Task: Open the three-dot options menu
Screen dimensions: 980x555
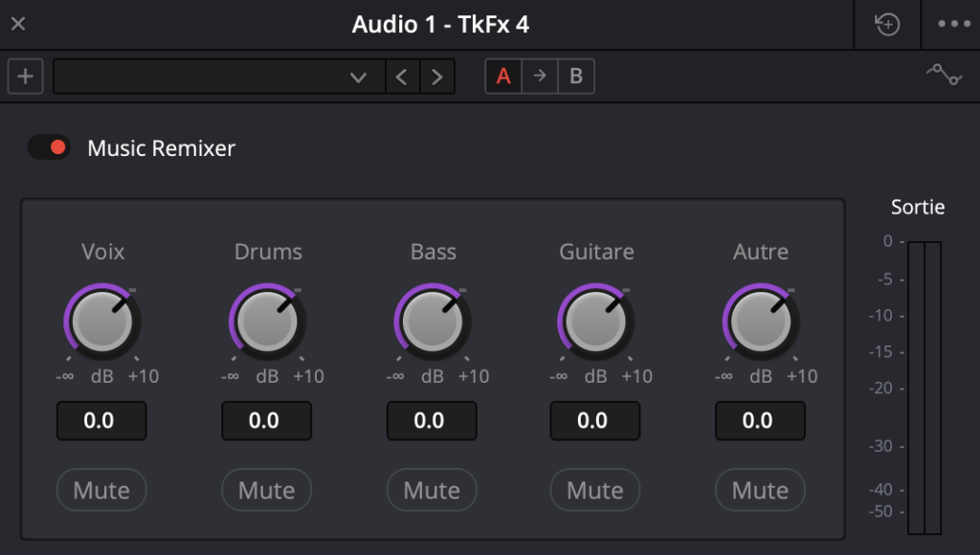Action: pyautogui.click(x=954, y=24)
